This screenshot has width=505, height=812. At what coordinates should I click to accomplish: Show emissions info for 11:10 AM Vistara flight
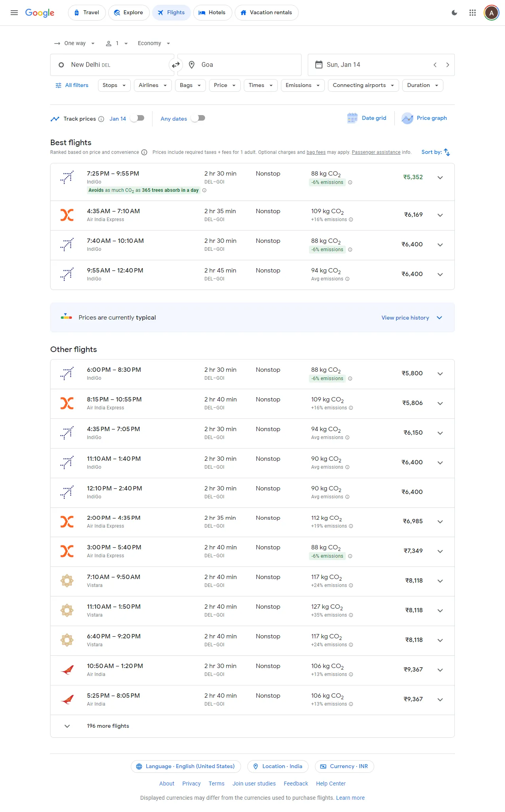(351, 615)
